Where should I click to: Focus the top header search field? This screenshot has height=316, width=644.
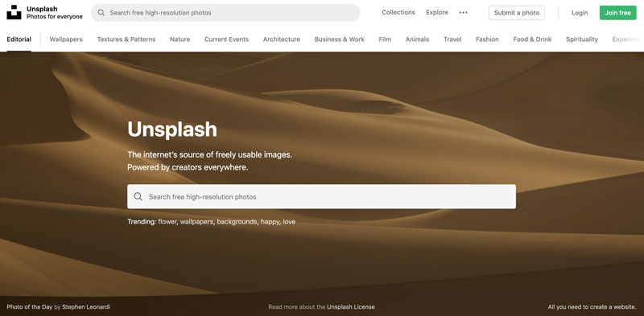coord(225,13)
